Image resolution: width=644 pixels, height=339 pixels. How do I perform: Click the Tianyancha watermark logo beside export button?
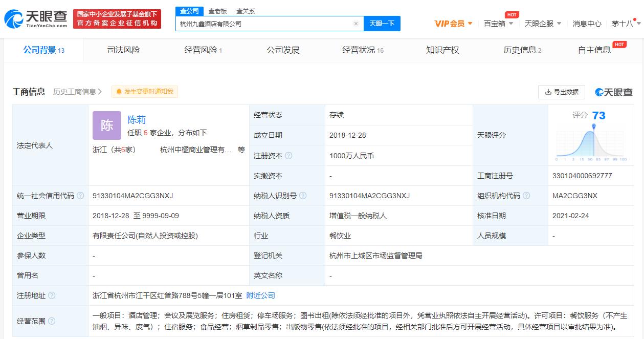pos(613,92)
